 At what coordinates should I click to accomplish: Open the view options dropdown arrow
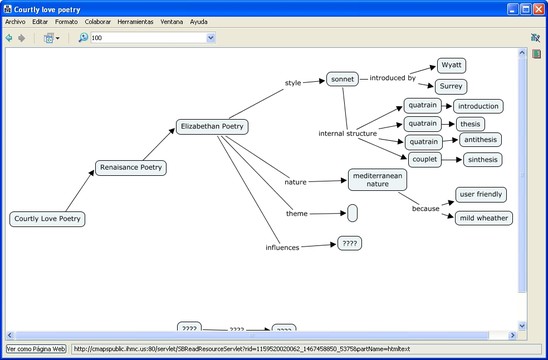tap(57, 38)
